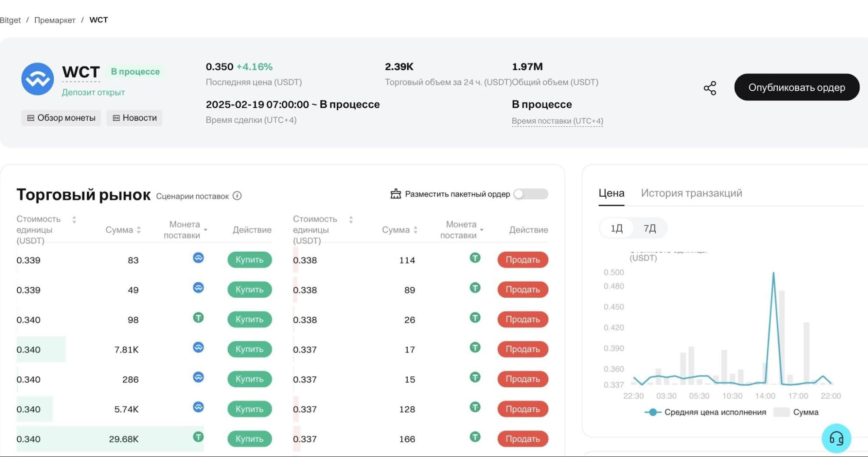
Task: Click USDT coin icon in 26 sell row
Action: (x=475, y=318)
